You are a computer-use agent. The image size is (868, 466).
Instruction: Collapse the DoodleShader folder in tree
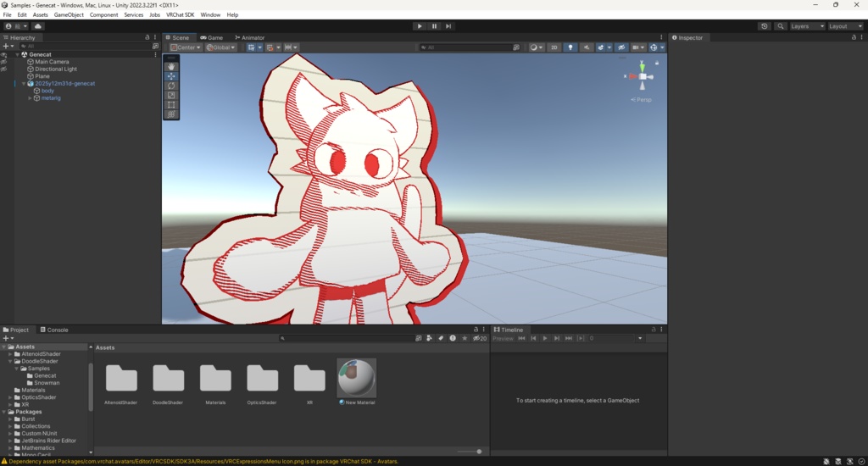tap(10, 362)
